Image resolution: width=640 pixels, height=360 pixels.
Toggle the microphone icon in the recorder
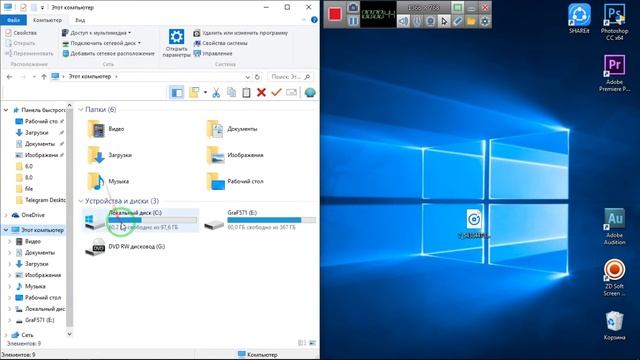pos(417,21)
